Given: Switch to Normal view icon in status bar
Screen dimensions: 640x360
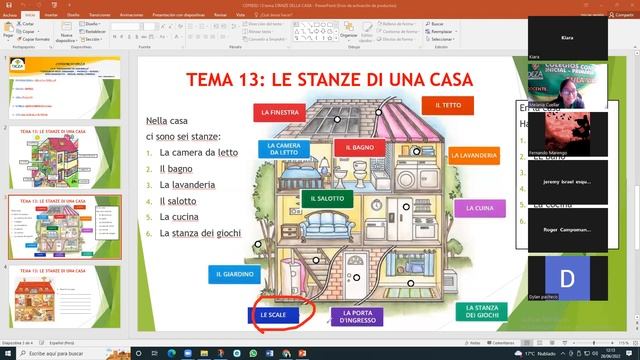Looking at the screenshot, I should tap(527, 343).
